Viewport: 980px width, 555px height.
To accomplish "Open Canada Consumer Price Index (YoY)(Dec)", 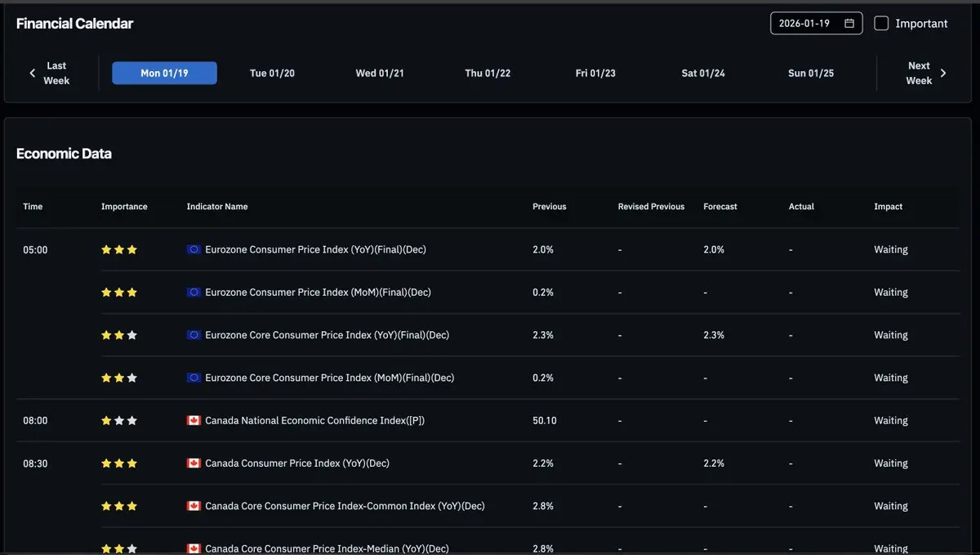I will [297, 463].
